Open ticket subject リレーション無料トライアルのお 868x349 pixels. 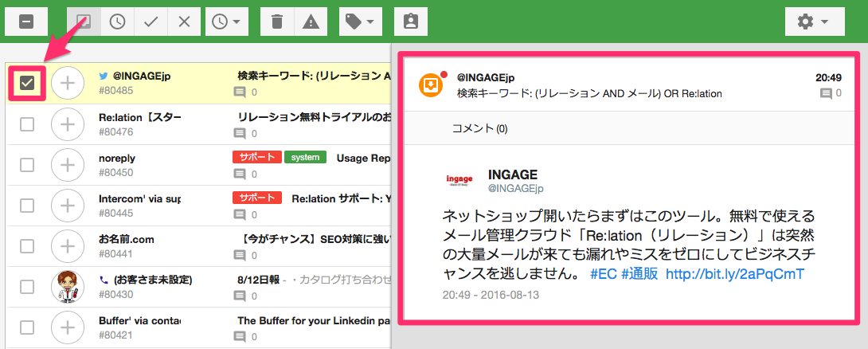(x=315, y=117)
